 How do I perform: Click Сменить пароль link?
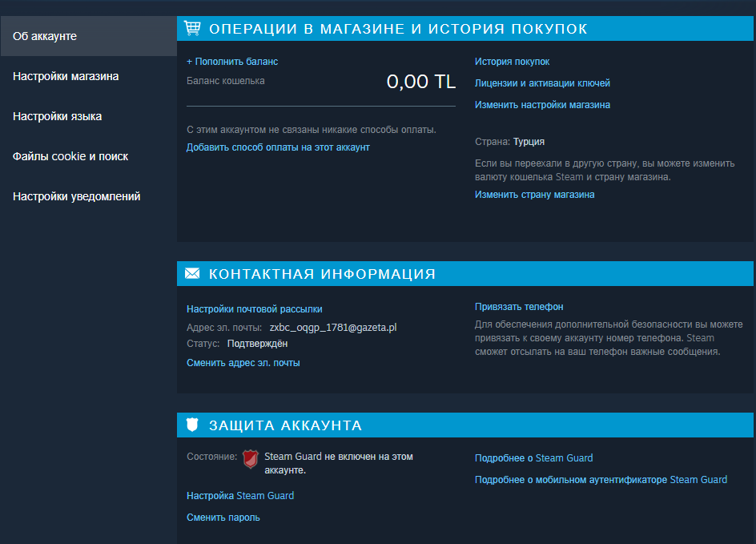(x=223, y=518)
